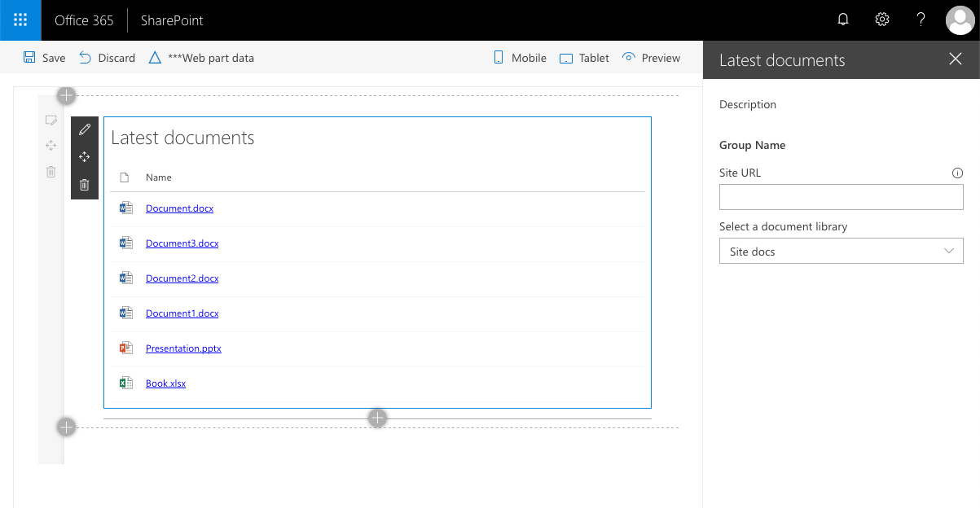Screen dimensions: 980x508
Task: Add a new section below
Action: tap(67, 427)
